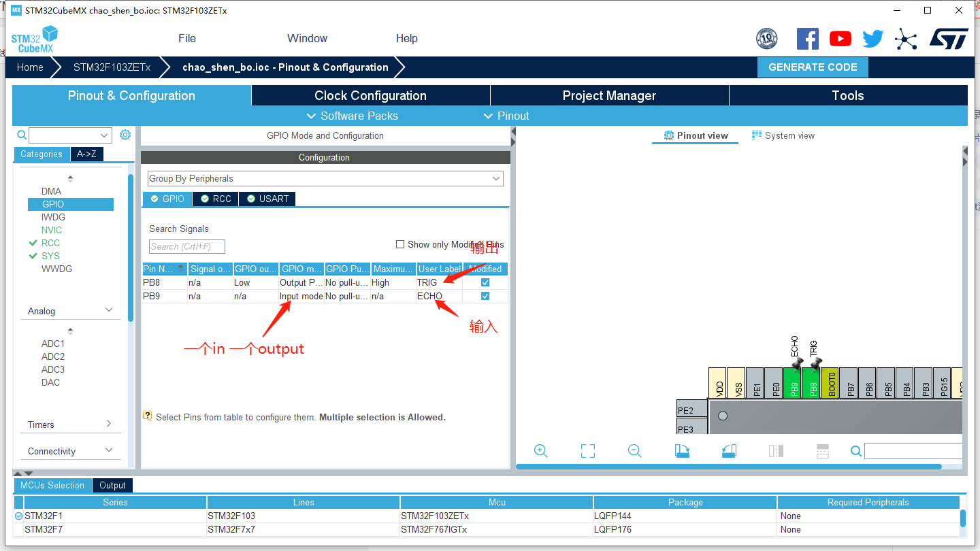Select NVIC in the categories list
Viewport: 980px width, 551px height.
[52, 230]
